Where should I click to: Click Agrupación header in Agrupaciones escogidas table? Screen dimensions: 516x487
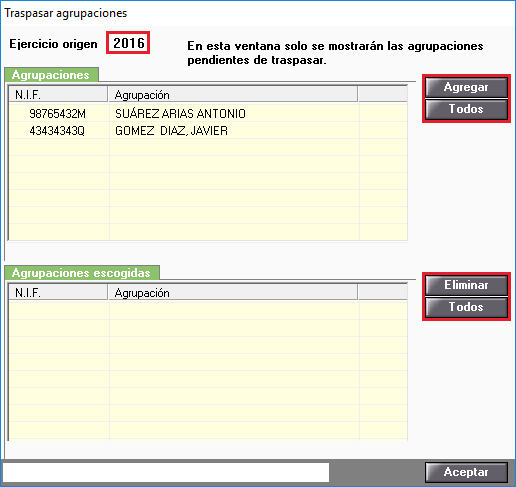233,293
